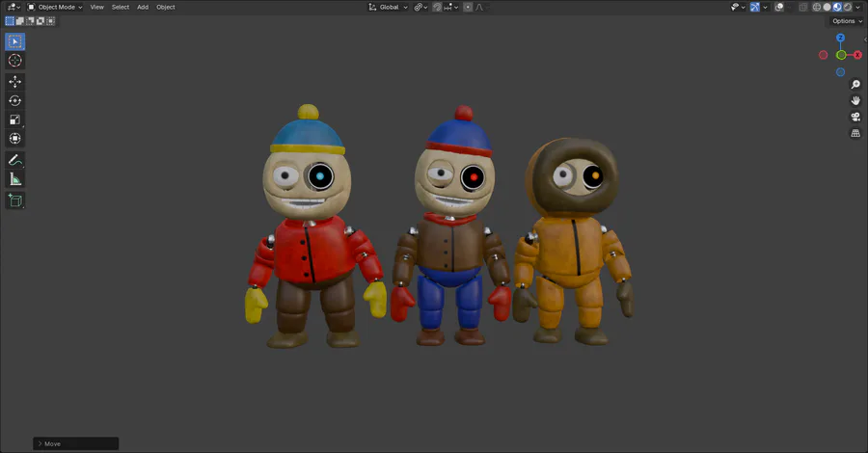The image size is (868, 453).
Task: Expand the Move operator panel
Action: [76, 443]
